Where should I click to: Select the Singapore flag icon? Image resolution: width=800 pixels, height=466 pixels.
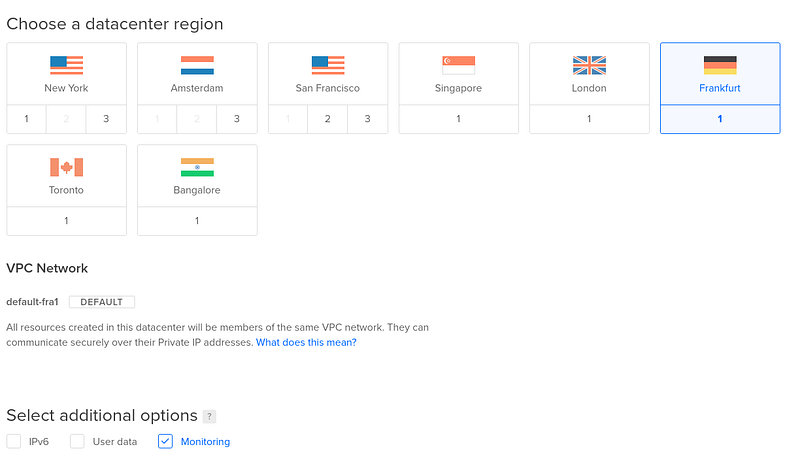[459, 65]
